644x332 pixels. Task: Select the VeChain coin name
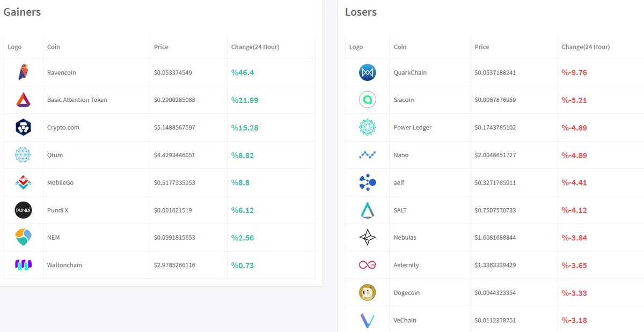(x=405, y=320)
